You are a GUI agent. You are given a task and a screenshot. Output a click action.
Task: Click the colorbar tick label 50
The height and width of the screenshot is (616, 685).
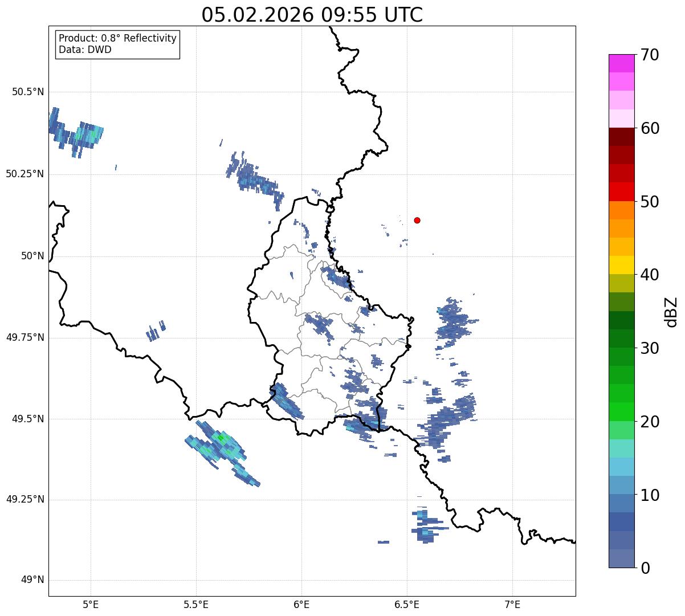pyautogui.click(x=650, y=202)
